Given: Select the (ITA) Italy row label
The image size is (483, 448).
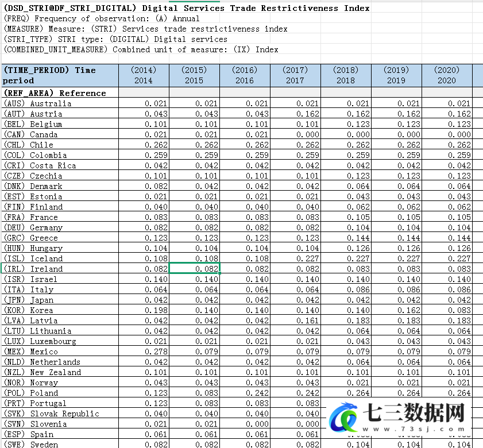Looking at the screenshot, I should (x=60, y=289).
